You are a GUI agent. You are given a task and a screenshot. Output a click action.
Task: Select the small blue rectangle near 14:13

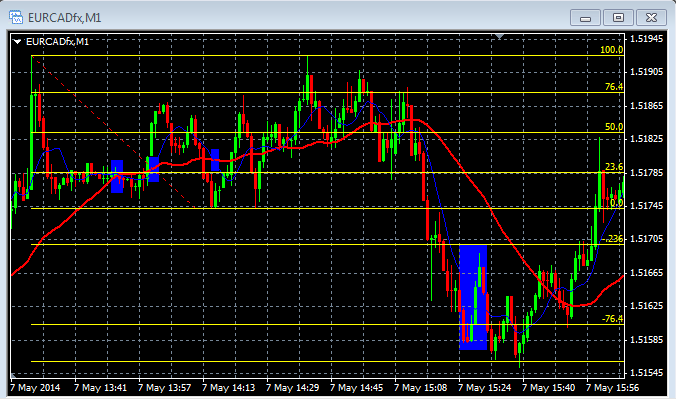click(x=215, y=160)
